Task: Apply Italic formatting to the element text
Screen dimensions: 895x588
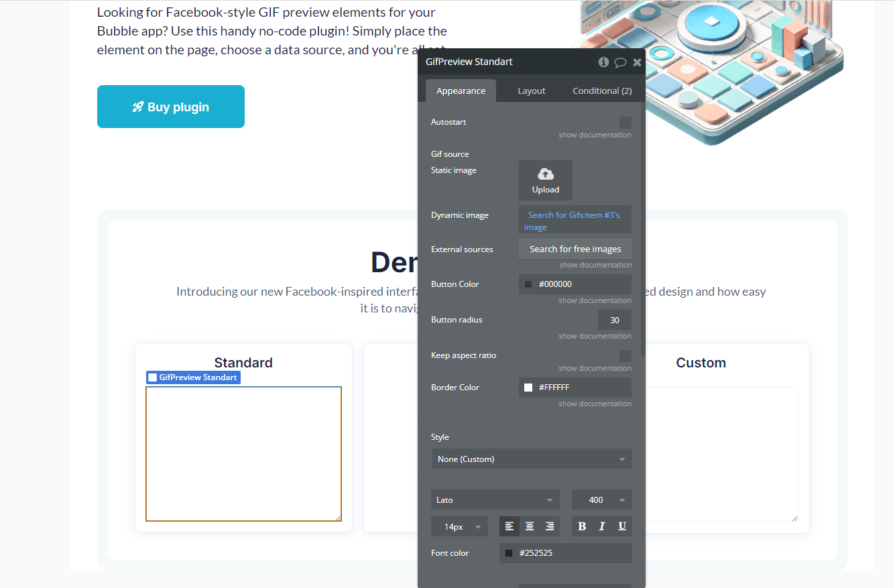Action: 601,526
